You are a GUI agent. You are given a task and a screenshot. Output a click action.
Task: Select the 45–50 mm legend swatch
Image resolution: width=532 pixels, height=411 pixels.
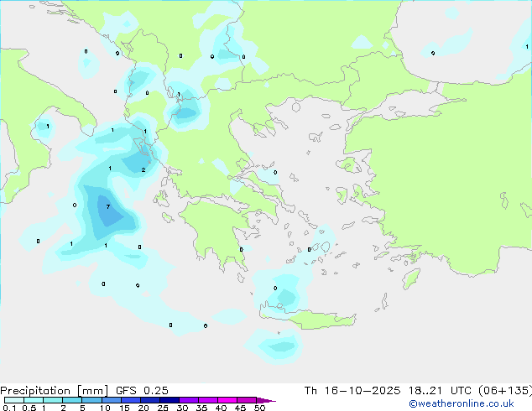pyautogui.click(x=247, y=400)
